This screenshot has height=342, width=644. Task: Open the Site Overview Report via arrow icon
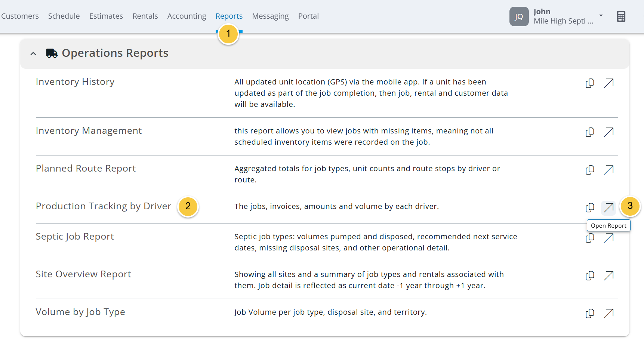coord(608,275)
